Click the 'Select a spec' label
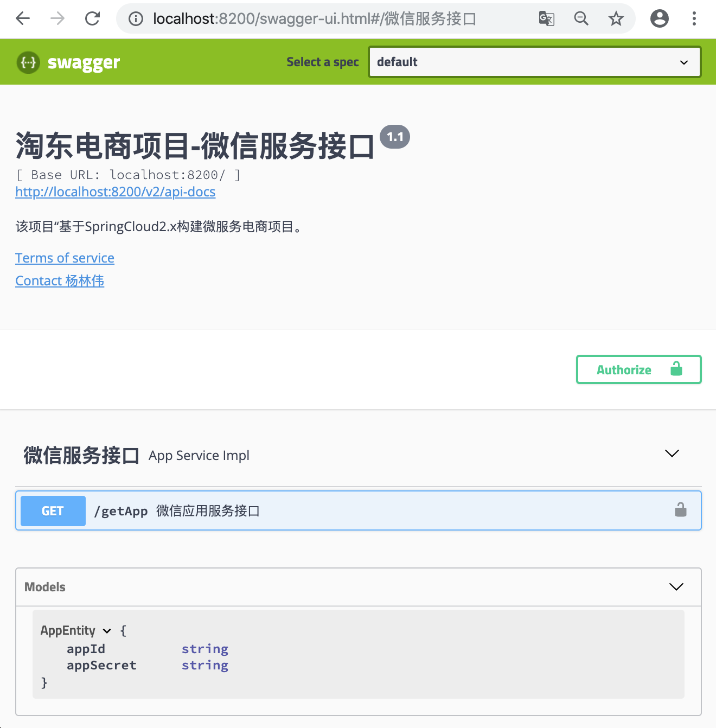 click(323, 62)
